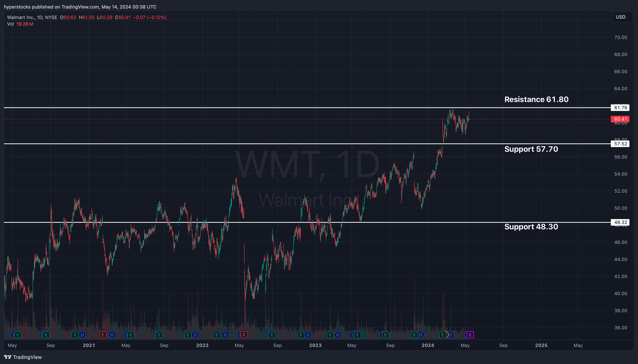This screenshot has height=364, width=638.
Task: Click the TradingView logo at bottom left
Action: pyautogui.click(x=23, y=357)
